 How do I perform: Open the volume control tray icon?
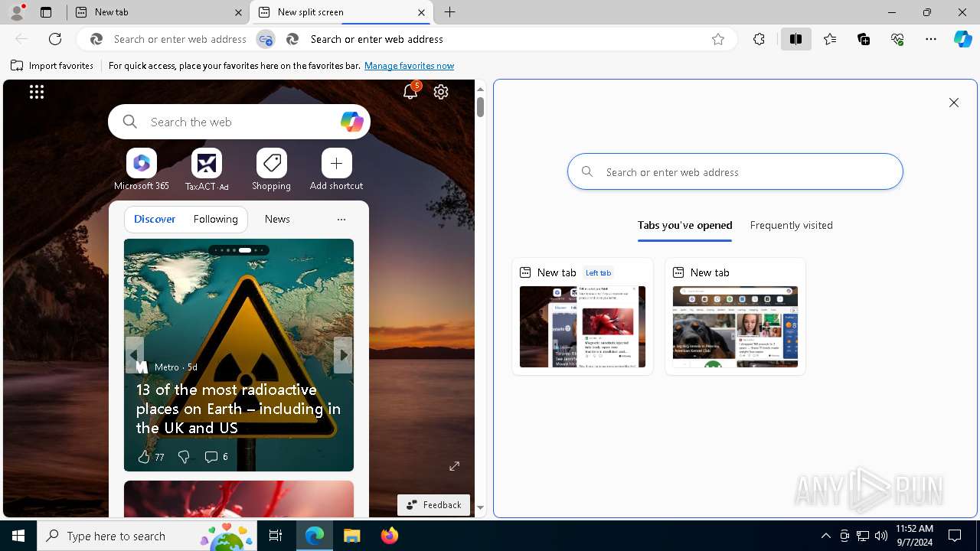pyautogui.click(x=880, y=536)
